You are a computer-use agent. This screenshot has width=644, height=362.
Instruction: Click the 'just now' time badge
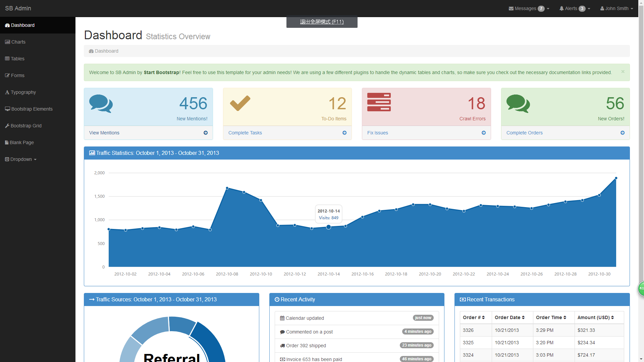423,318
